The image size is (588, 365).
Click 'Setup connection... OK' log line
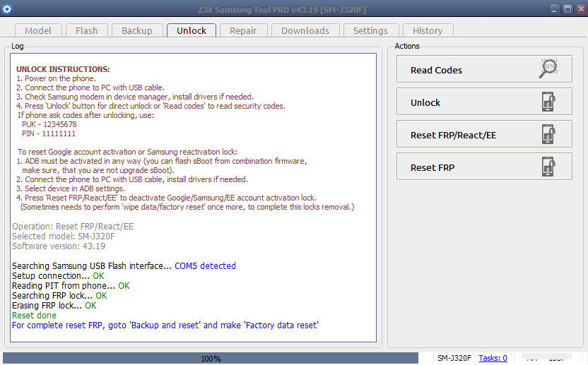coord(58,276)
